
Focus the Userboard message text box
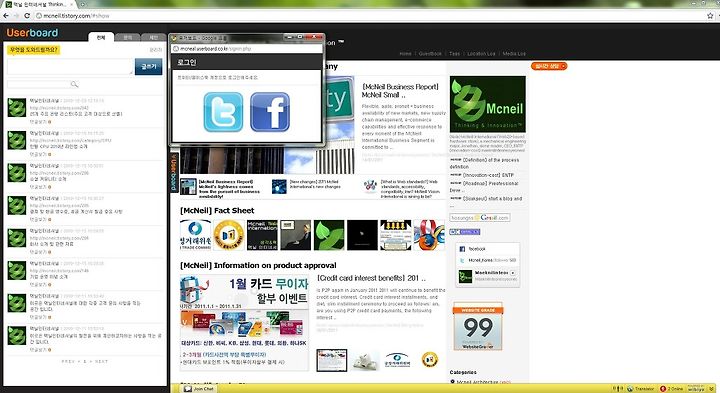click(70, 67)
